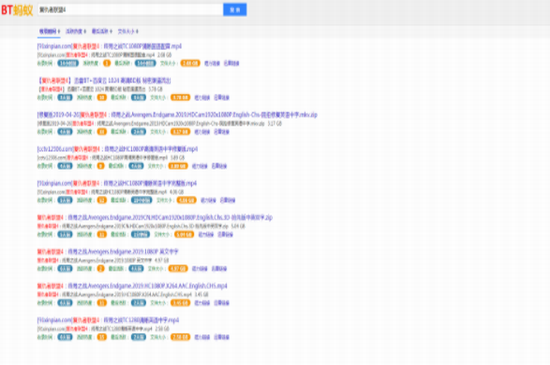Sort results by 最后活跃 tab

click(102, 32)
